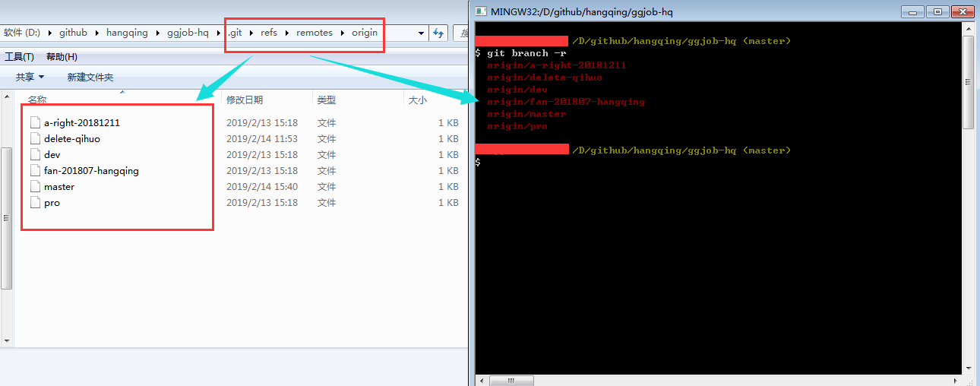Minimize the MINGW32 terminal window
The image size is (980, 386).
tap(914, 11)
